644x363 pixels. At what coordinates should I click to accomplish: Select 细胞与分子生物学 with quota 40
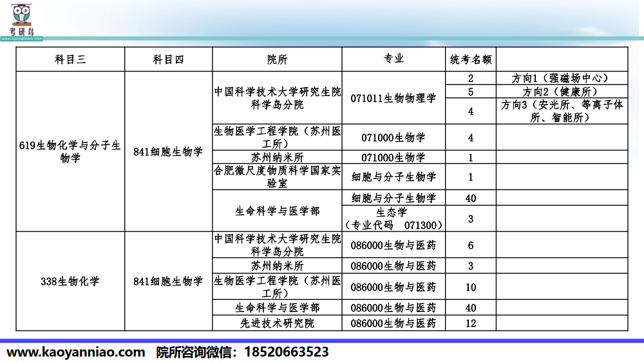393,198
